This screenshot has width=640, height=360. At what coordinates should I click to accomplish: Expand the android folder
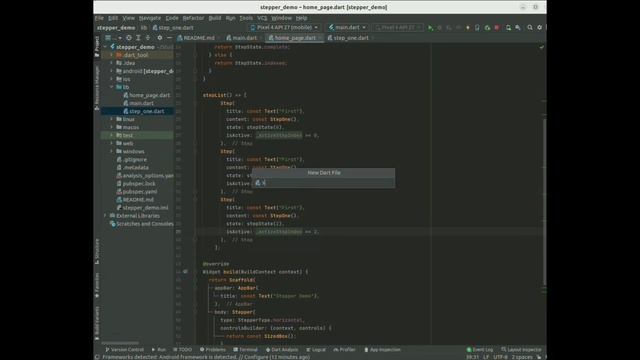111,71
